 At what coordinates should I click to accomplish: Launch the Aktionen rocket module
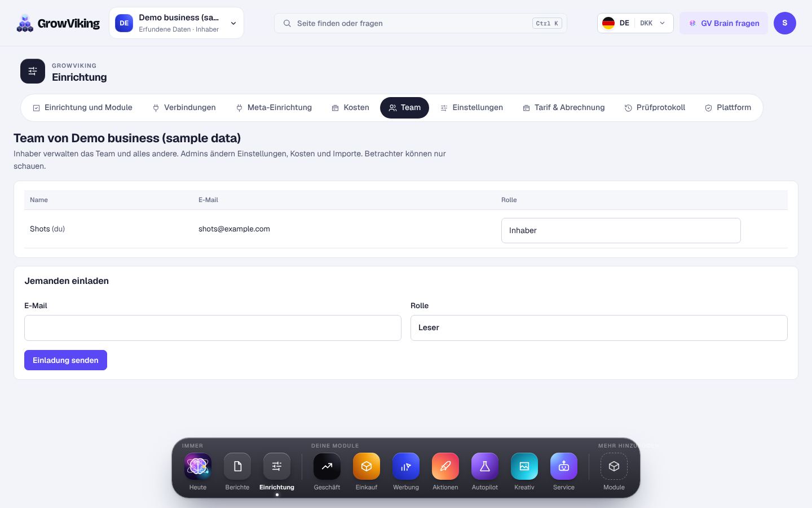pyautogui.click(x=445, y=466)
